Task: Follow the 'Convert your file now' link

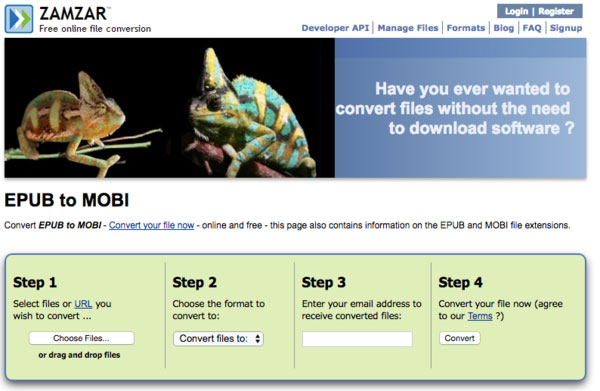Action: (152, 225)
